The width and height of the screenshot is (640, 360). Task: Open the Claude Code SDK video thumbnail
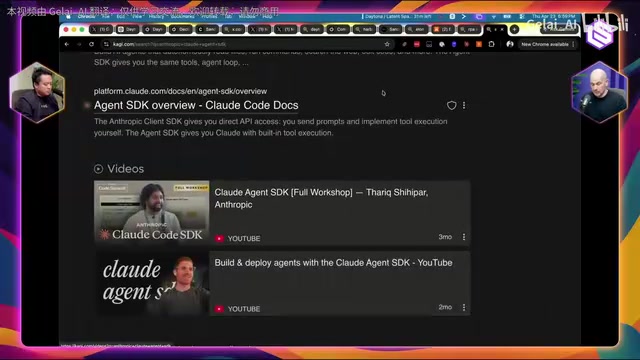click(151, 212)
